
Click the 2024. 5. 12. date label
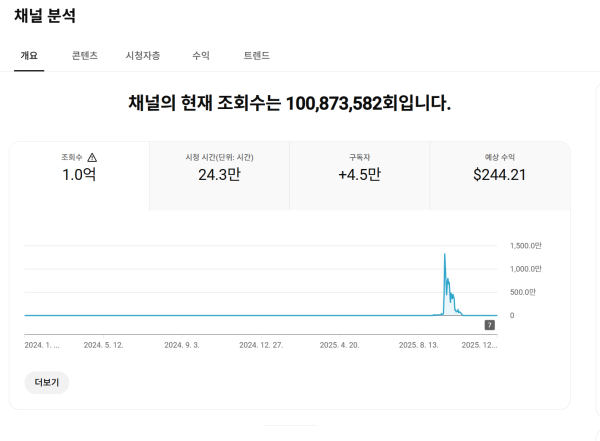coord(103,344)
